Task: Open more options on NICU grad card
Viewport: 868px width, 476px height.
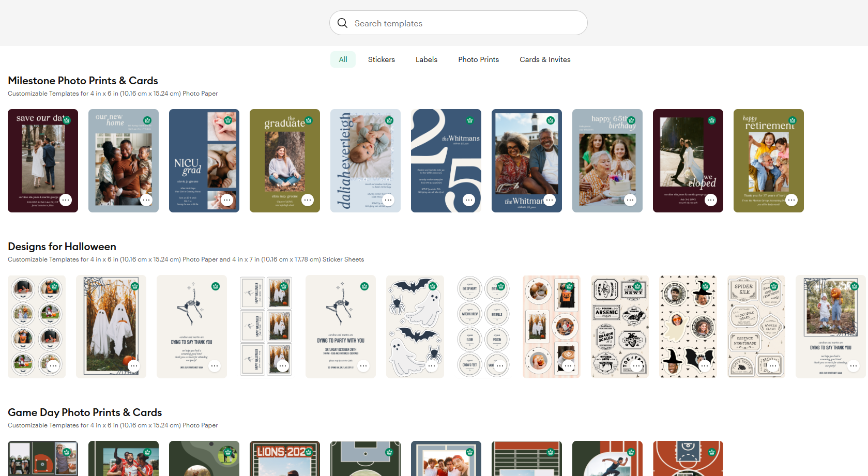Action: [x=227, y=200]
